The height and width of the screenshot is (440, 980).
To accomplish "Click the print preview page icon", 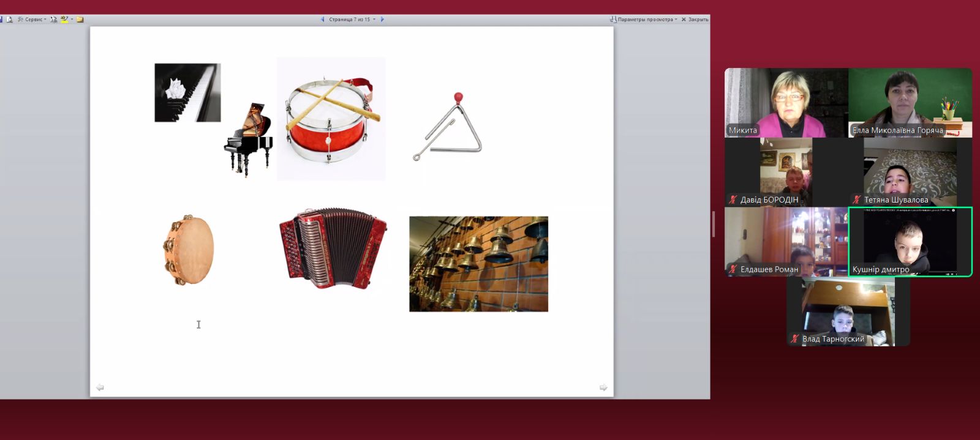I will coord(9,20).
